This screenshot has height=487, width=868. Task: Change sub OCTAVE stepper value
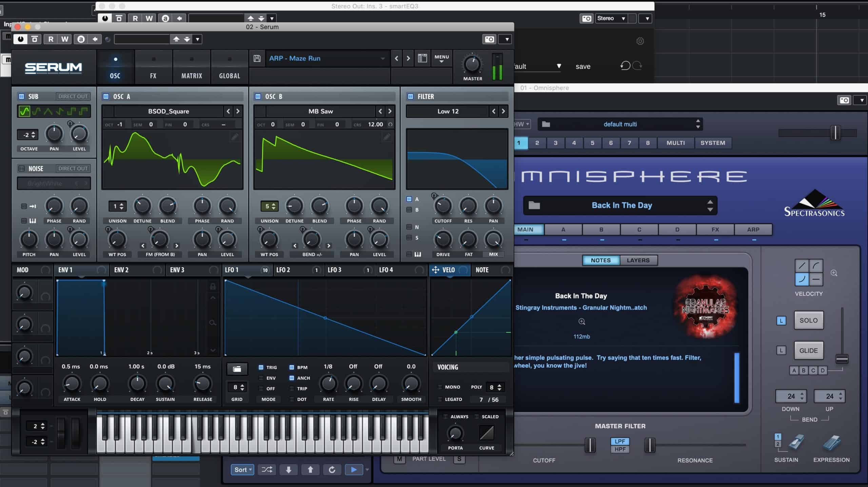pos(28,135)
